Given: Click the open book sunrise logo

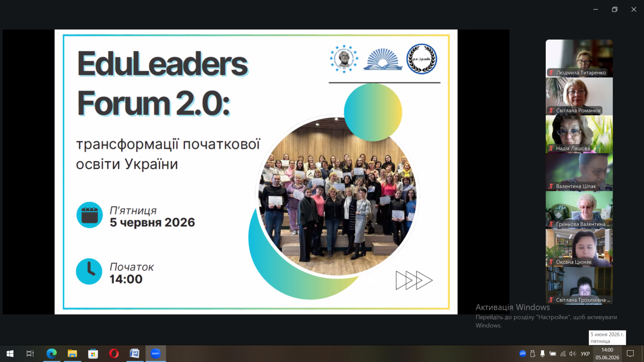Looking at the screenshot, I should [383, 60].
